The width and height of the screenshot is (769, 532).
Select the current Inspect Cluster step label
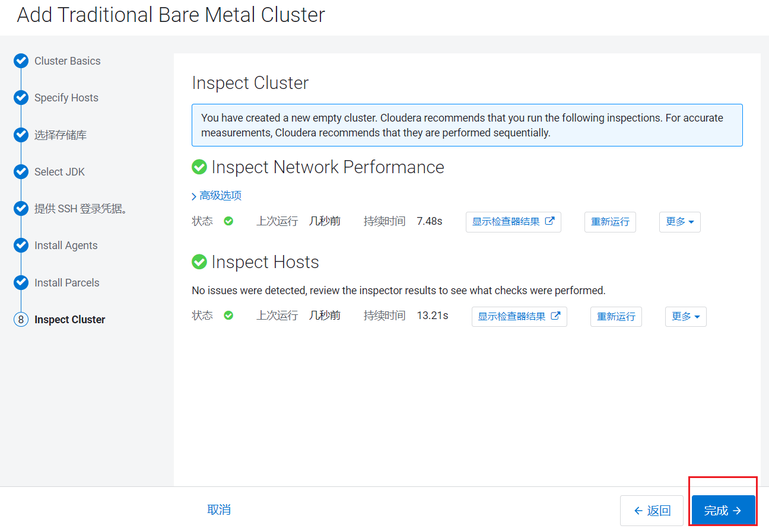tap(70, 320)
